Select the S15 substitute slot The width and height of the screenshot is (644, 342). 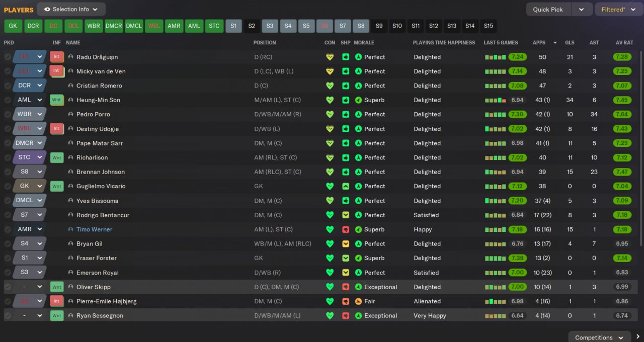tap(489, 26)
